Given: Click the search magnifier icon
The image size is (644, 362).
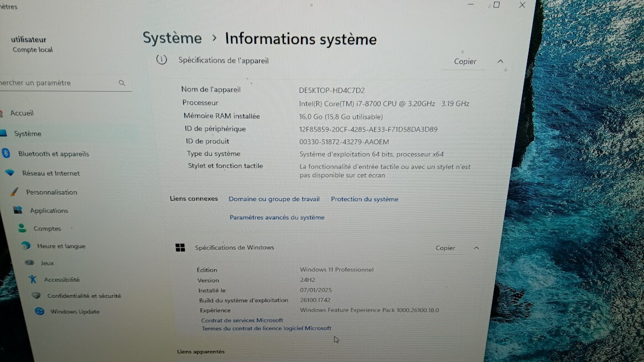Looking at the screenshot, I should [x=122, y=83].
